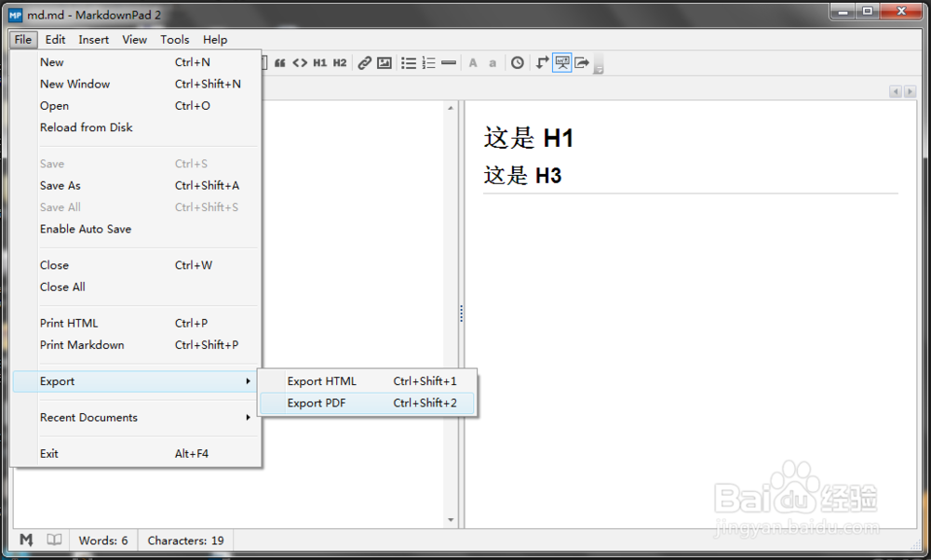Create an unordered bullet list
This screenshot has height=560, width=931.
(x=409, y=63)
